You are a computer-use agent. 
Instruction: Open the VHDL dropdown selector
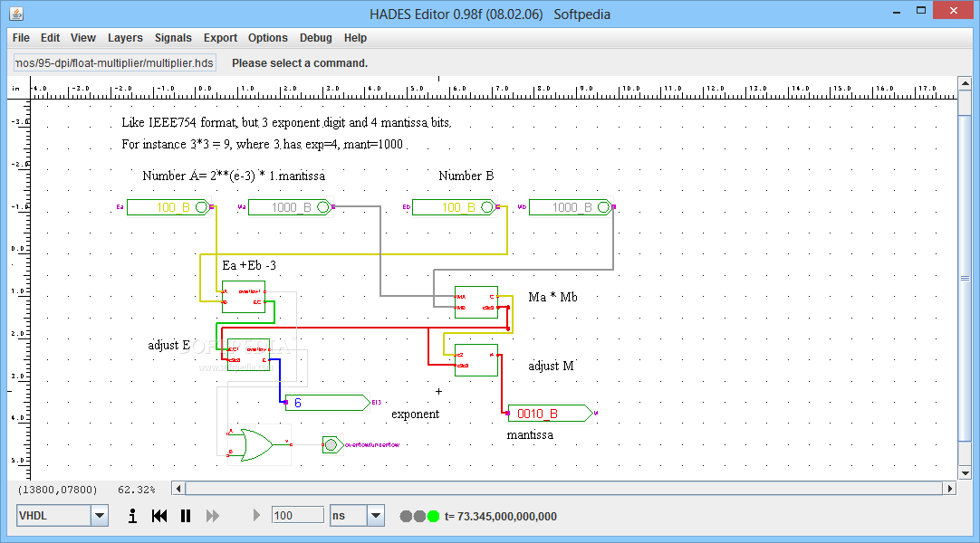click(100, 516)
